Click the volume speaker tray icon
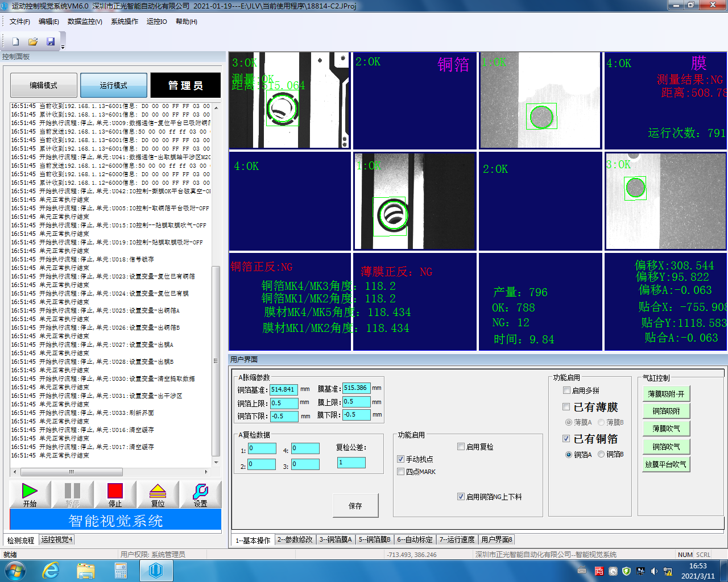The width and height of the screenshot is (728, 582). [654, 571]
